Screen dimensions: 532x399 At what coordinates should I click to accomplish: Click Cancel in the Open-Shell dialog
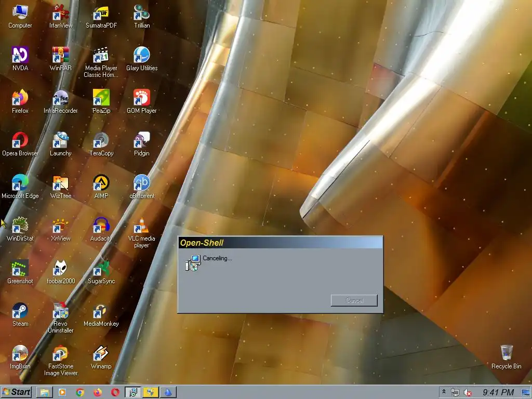click(354, 300)
